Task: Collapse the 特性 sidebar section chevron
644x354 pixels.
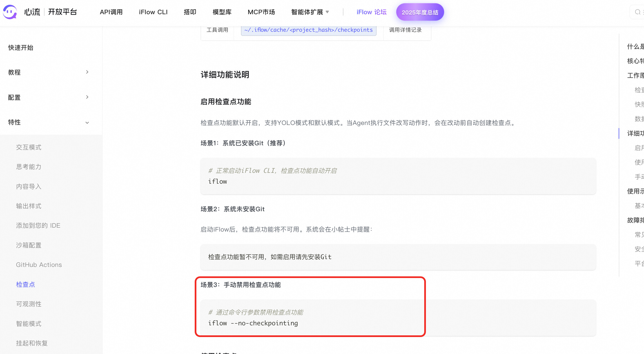Action: [87, 122]
